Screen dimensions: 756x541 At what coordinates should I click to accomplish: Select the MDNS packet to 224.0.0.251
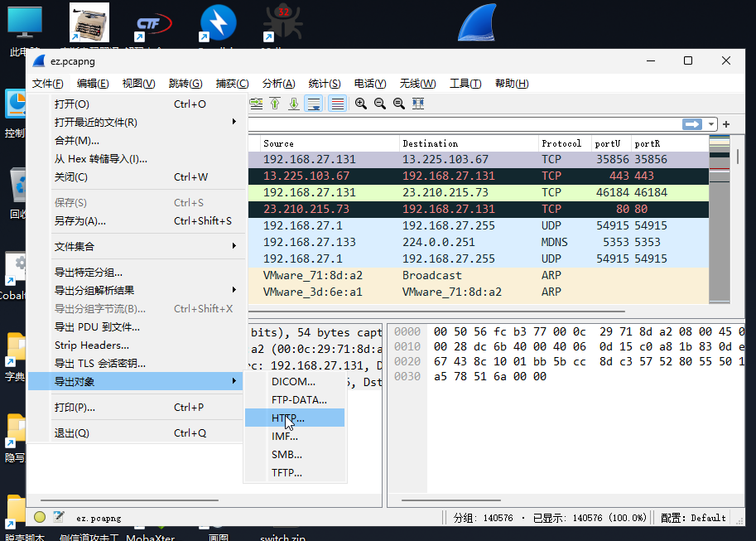point(479,242)
